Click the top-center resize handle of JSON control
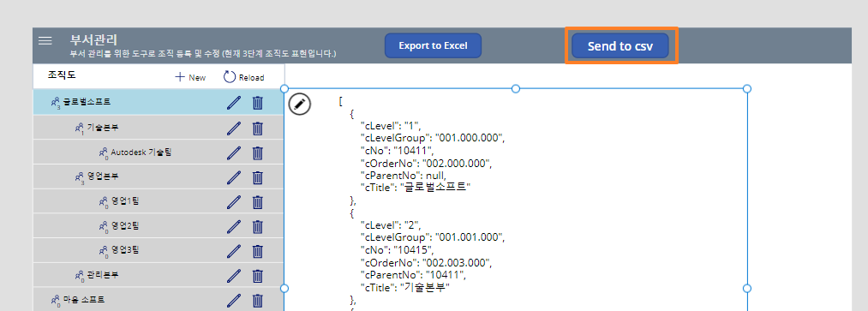868x311 pixels. click(515, 88)
